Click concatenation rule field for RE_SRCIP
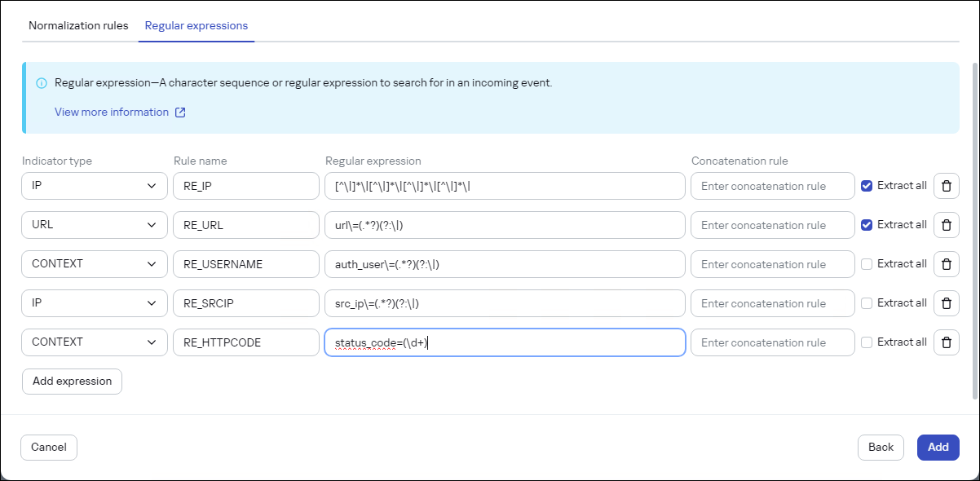The height and width of the screenshot is (481, 980). (772, 303)
